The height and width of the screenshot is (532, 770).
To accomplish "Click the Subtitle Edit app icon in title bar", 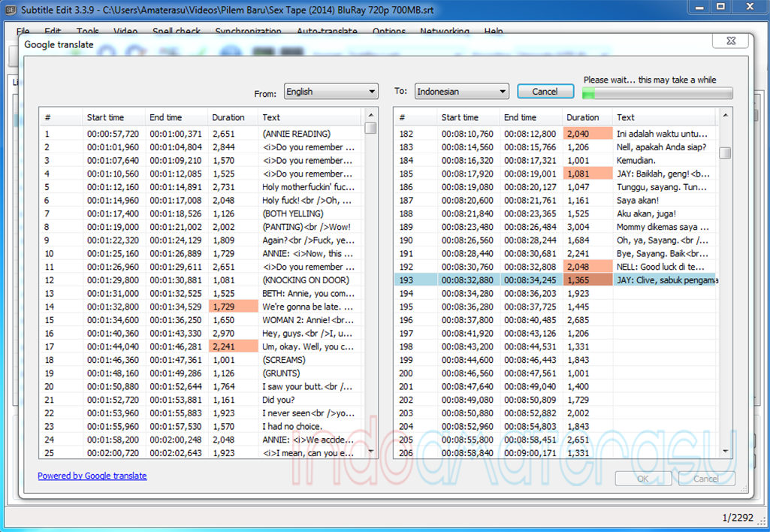I will point(11,9).
